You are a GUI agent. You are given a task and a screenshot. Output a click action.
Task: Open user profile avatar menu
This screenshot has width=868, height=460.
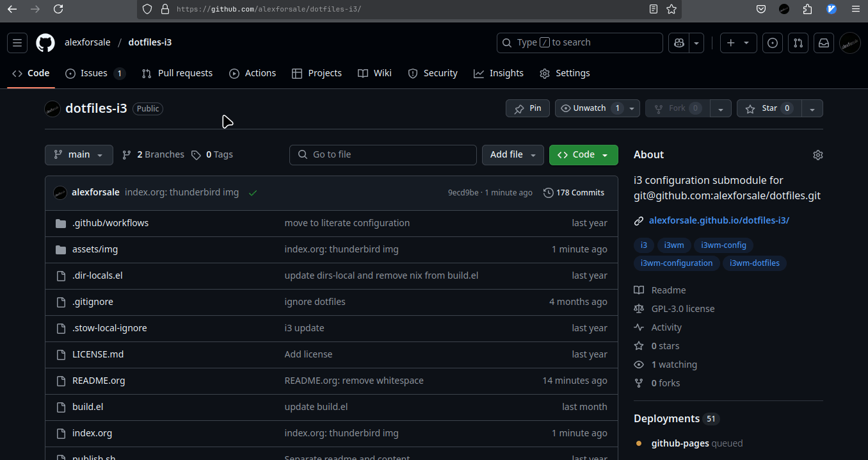click(x=850, y=43)
